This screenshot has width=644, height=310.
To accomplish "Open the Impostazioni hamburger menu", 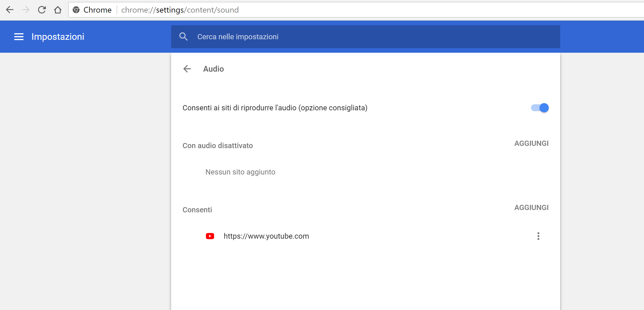I will [x=19, y=37].
